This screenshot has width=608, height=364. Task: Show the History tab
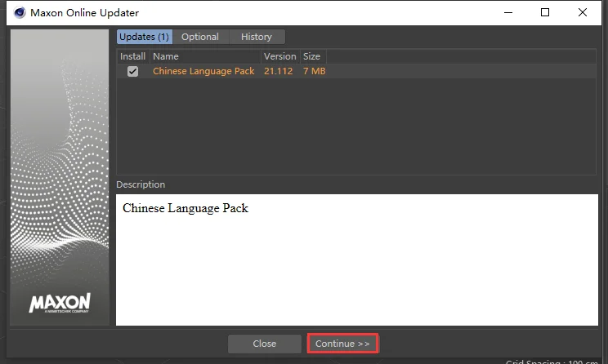(x=257, y=37)
